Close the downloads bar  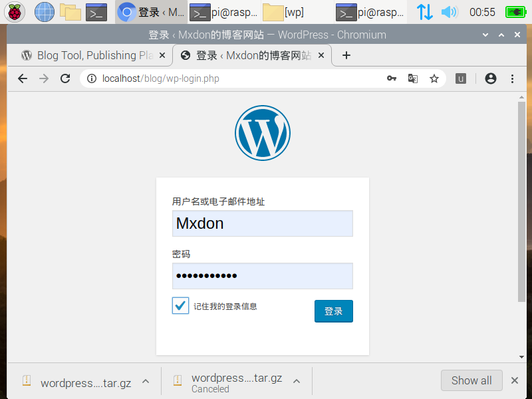[x=514, y=380]
